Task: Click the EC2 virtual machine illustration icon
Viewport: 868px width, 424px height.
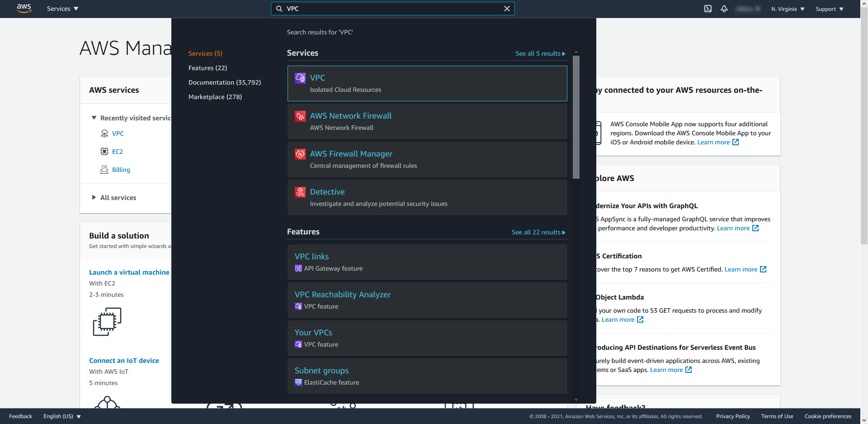Action: pos(107,322)
